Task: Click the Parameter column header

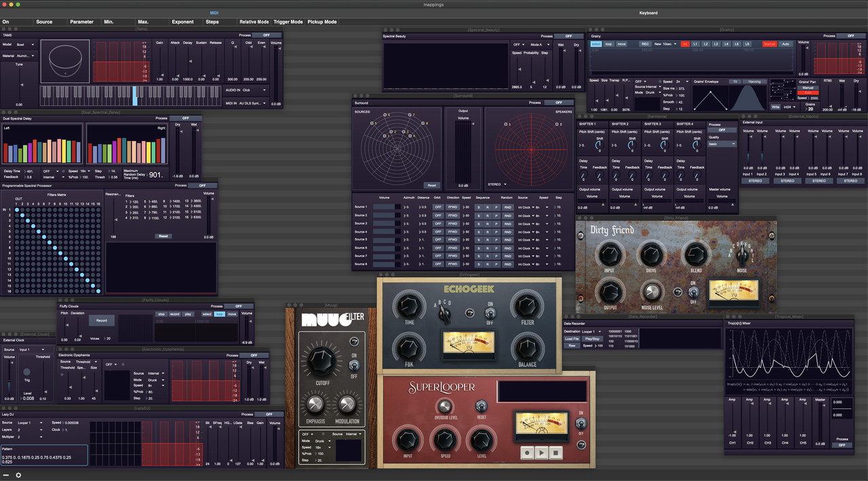Action: (82, 22)
